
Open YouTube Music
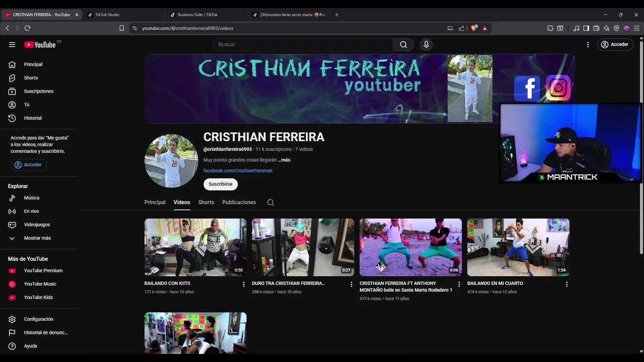(39, 284)
